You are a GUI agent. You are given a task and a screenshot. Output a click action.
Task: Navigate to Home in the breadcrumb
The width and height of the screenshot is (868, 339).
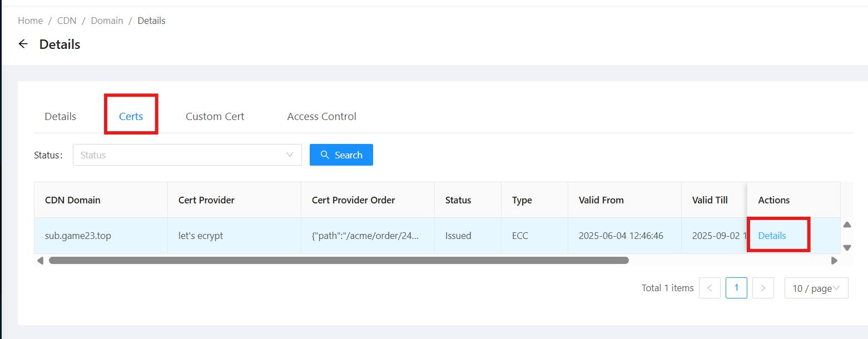[30, 21]
